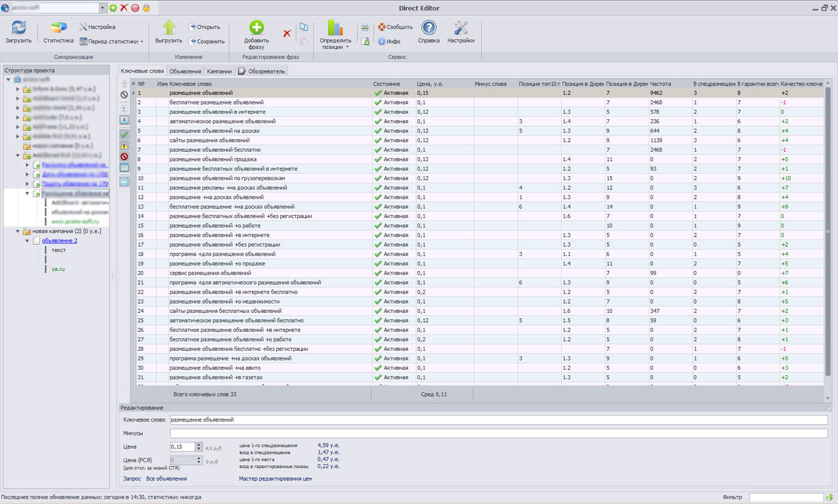The width and height of the screenshot is (838, 504).
Task: Click the red X delete phrase icon
Action: (x=287, y=33)
